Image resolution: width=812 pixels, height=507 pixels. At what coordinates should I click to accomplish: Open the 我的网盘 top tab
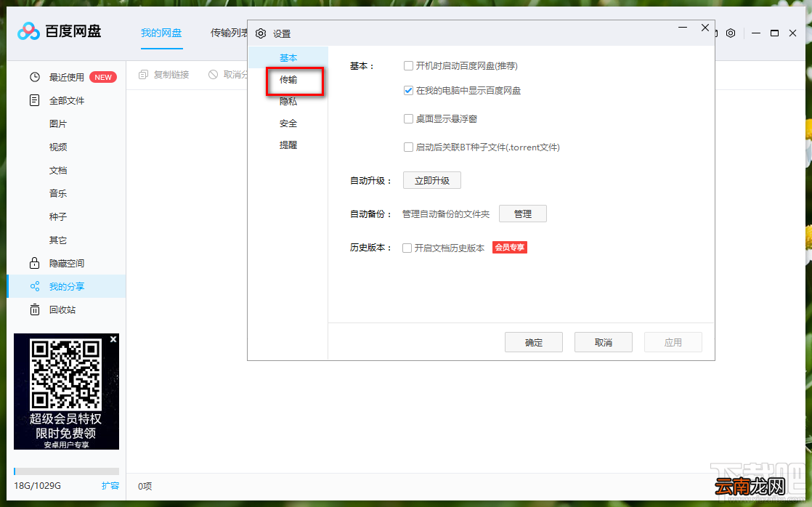coord(161,33)
